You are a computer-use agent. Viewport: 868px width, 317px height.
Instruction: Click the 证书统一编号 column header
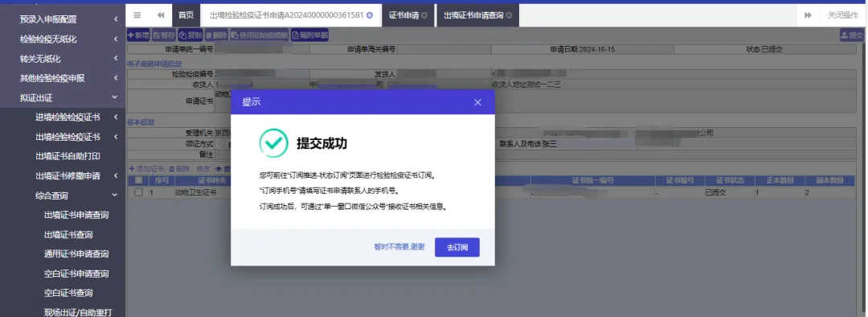tap(593, 181)
